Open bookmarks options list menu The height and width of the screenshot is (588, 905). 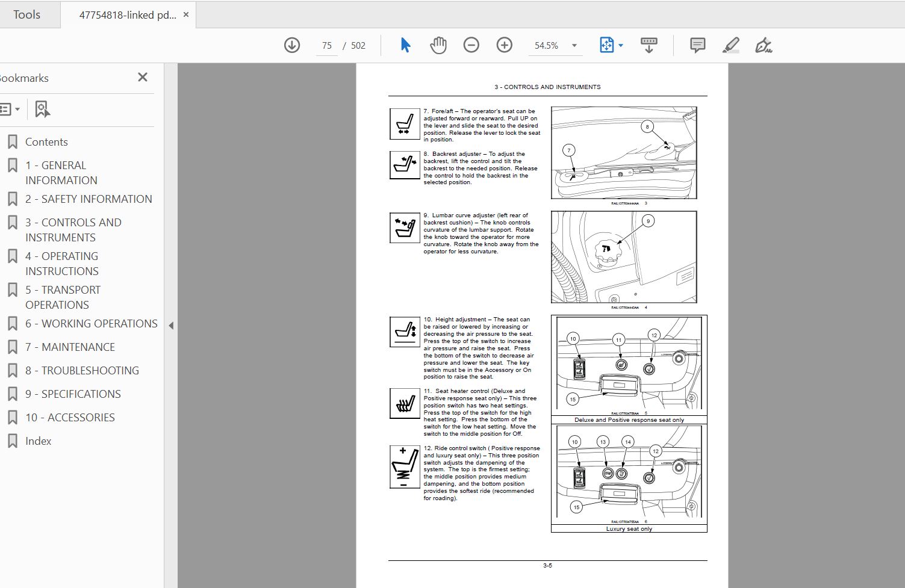(10, 110)
